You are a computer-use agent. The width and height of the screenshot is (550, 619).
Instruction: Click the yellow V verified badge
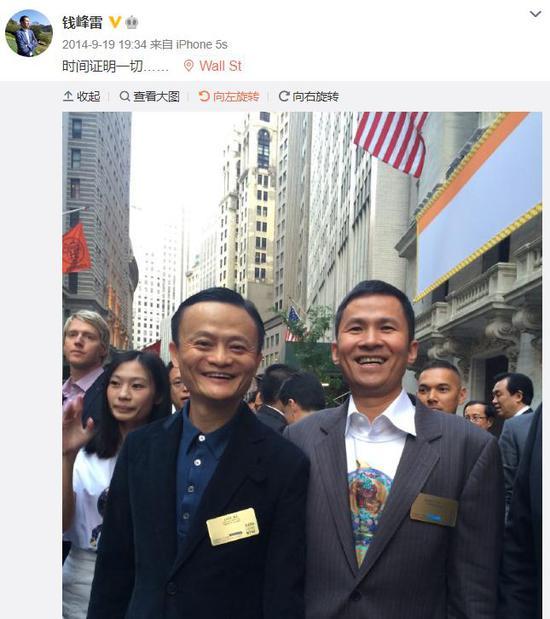115,22
